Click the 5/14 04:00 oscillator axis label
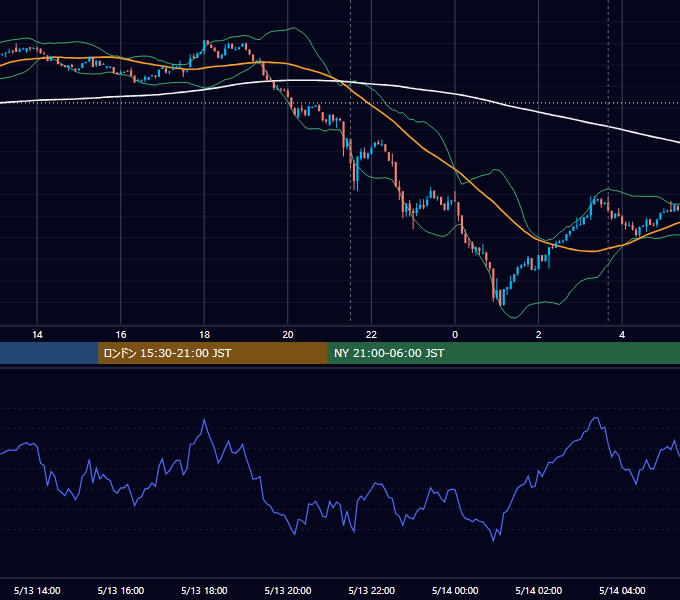 tap(622, 590)
